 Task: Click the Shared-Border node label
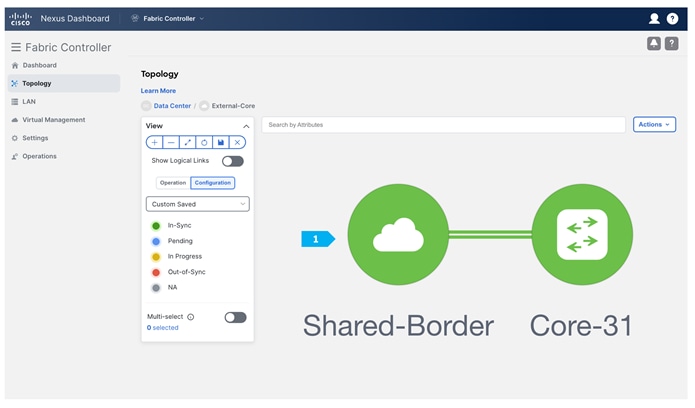(398, 326)
